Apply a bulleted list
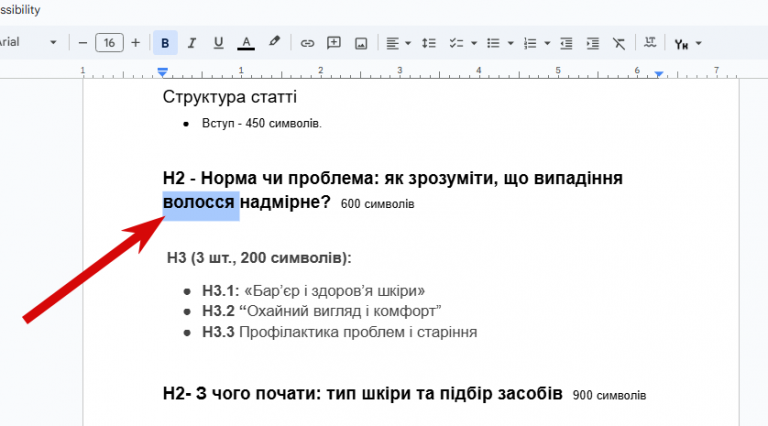 pos(493,43)
